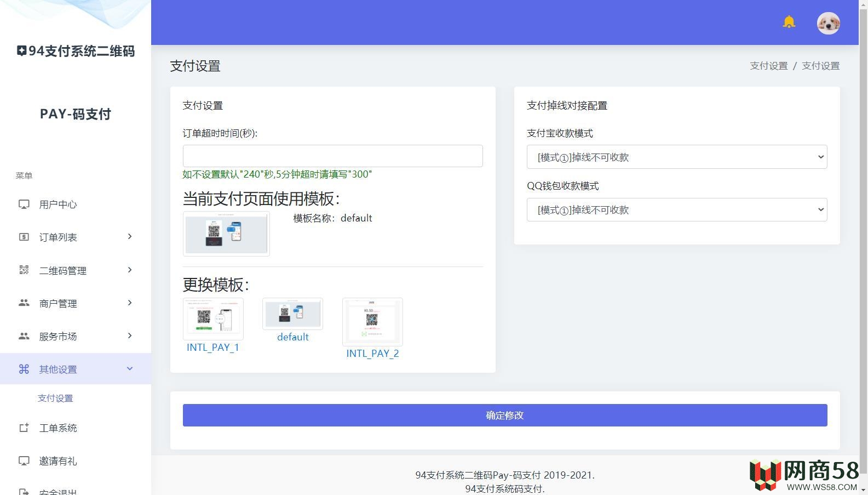This screenshot has height=495, width=868.
Task: Select the INTL_PAY_2 template link
Action: [x=372, y=354]
